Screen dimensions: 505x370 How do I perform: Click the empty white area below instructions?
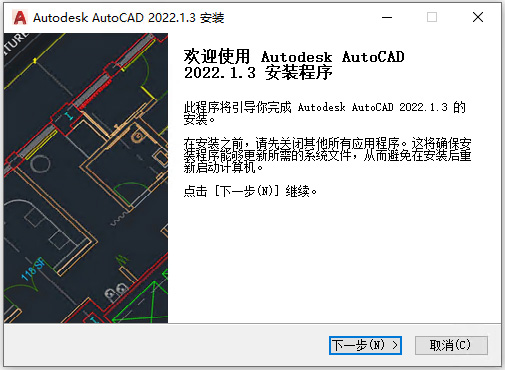333,260
